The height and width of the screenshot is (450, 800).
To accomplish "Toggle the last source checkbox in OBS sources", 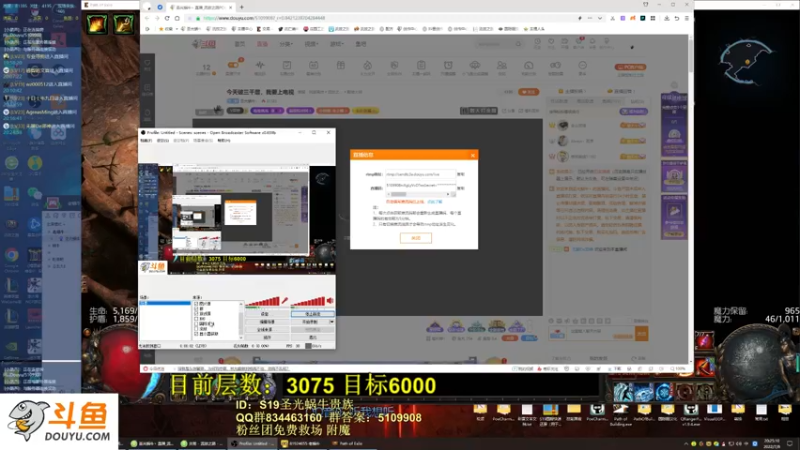I will pos(196,334).
